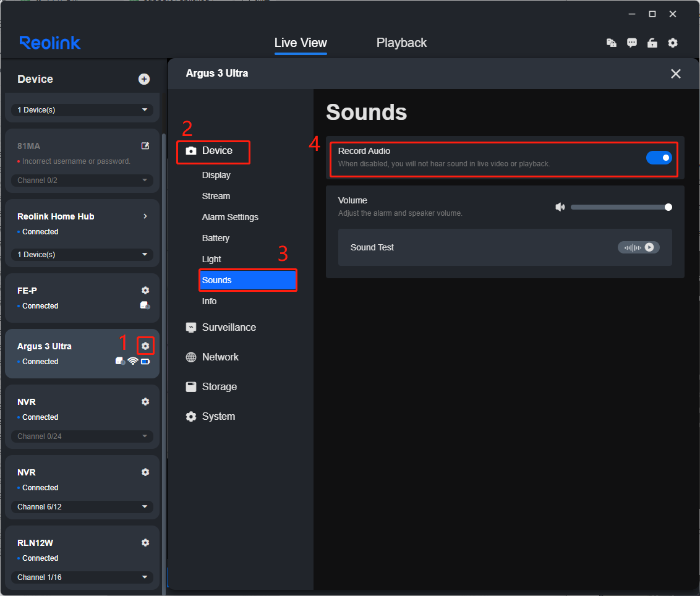Image resolution: width=700 pixels, height=596 pixels.
Task: Open the Surveillance settings category
Action: (221, 327)
